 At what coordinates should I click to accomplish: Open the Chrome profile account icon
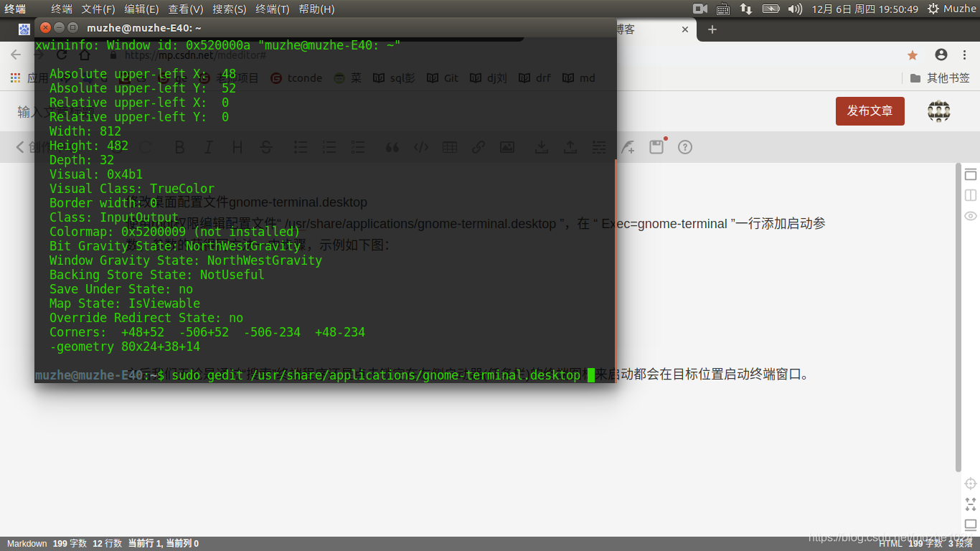[x=941, y=55]
